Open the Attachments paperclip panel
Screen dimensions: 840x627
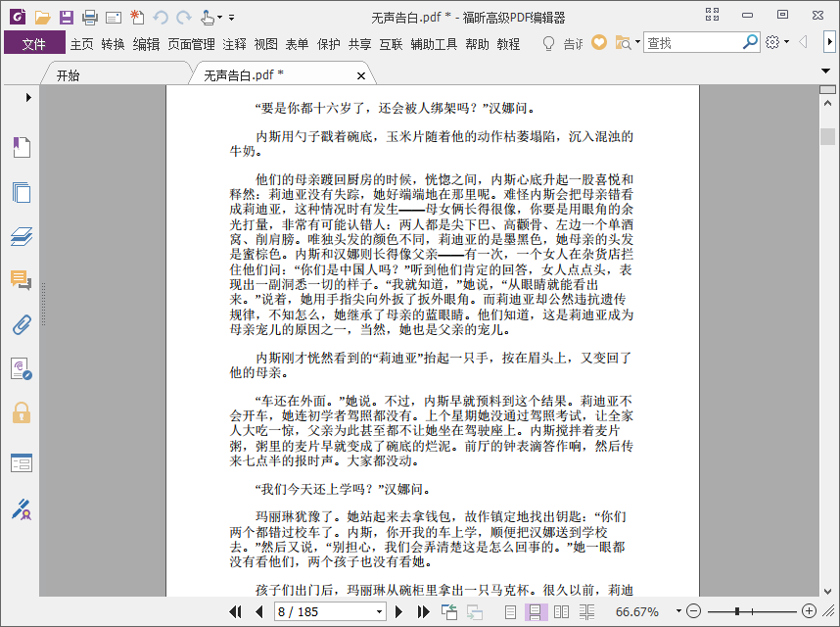pos(22,324)
